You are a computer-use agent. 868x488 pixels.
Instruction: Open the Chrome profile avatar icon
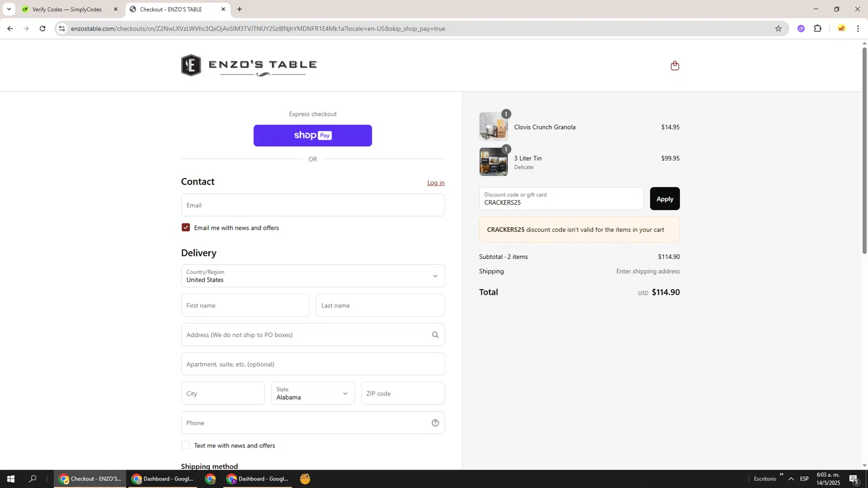pos(841,28)
